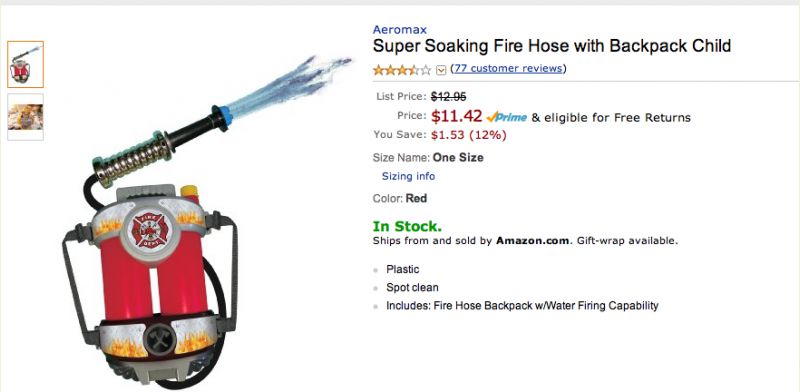800x392 pixels.
Task: Click the Red color label
Action: [x=416, y=199]
